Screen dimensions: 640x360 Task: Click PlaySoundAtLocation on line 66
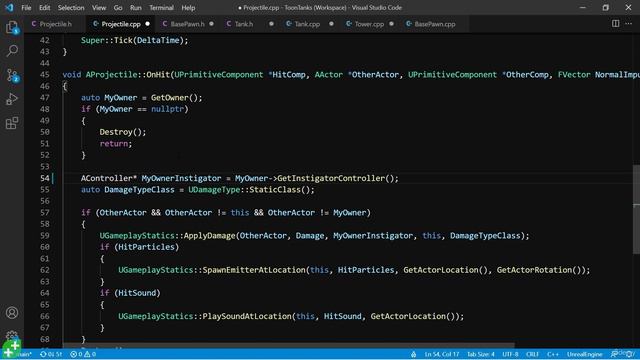click(x=247, y=316)
